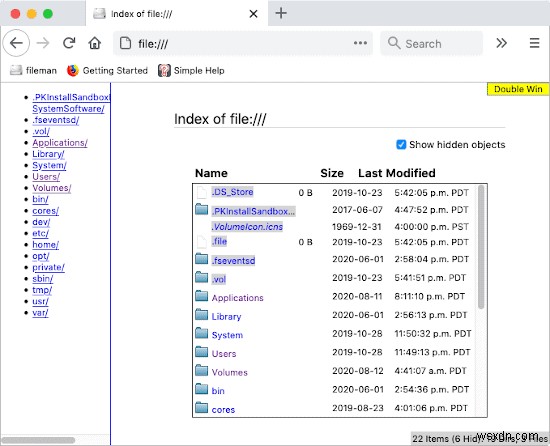Click folder icon beside .vol
Image resolution: width=550 pixels, height=446 pixels.
(202, 277)
